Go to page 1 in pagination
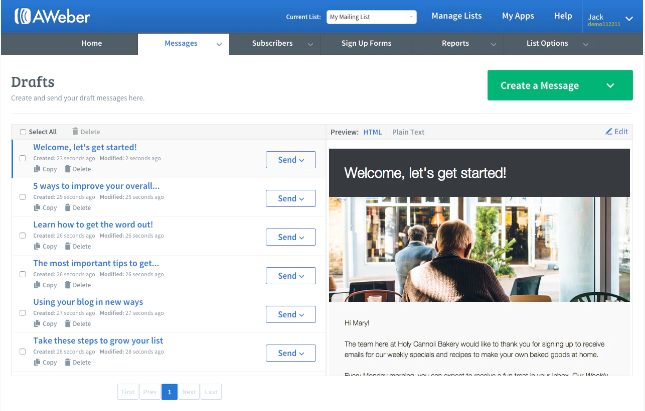Image resolution: width=645 pixels, height=411 pixels. click(169, 392)
